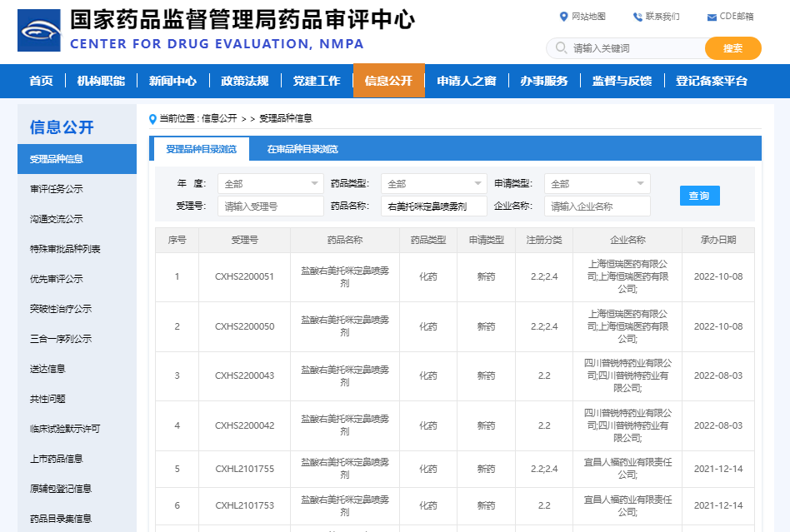Click the 企业名称 input field
The width and height of the screenshot is (790, 532).
[597, 206]
